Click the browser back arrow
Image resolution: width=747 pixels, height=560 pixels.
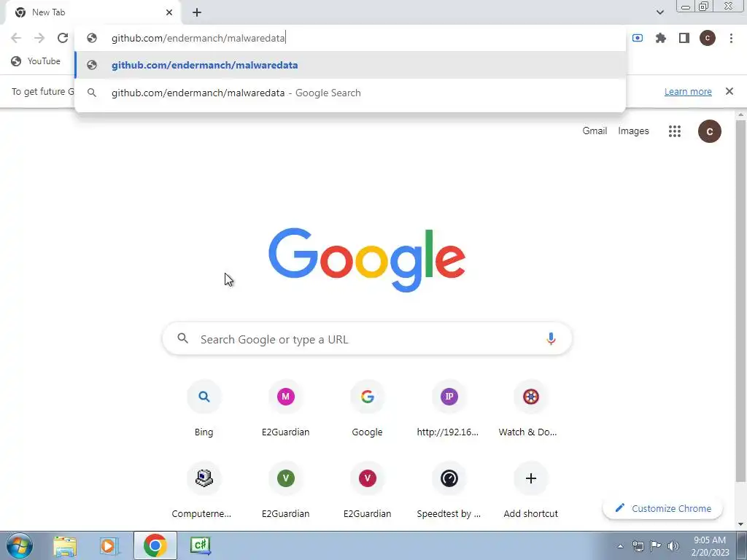coord(16,38)
